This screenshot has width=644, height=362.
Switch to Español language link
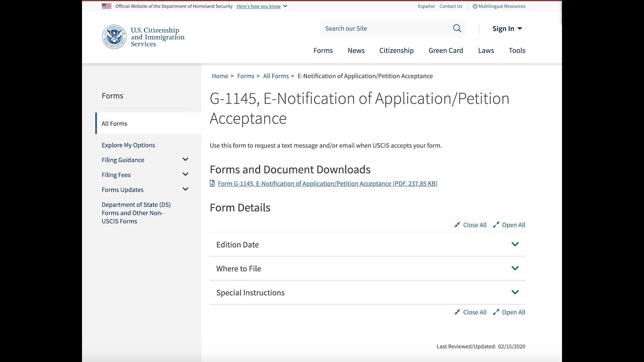tap(426, 7)
